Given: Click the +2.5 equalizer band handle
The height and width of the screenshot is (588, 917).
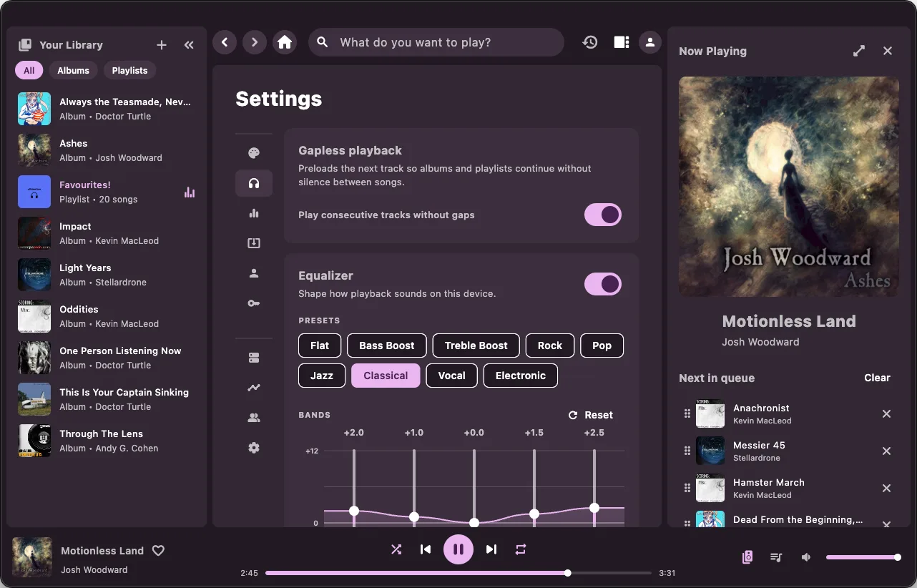Looking at the screenshot, I should [x=594, y=508].
